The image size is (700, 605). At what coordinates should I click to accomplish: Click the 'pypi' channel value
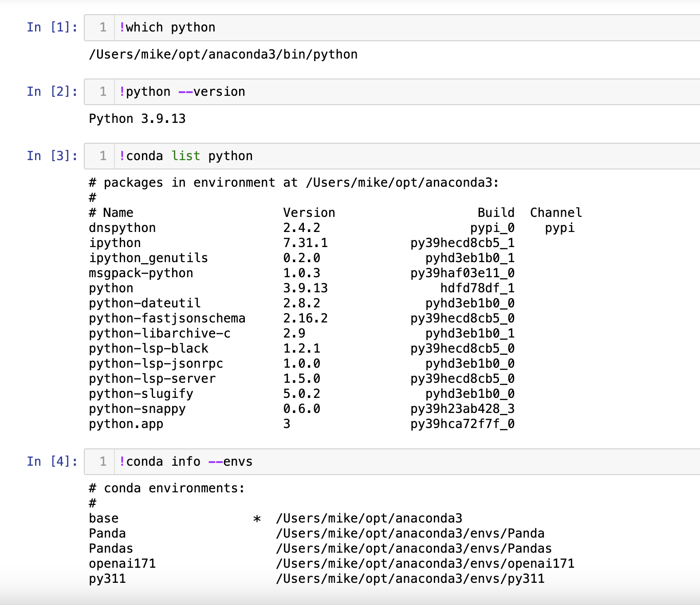coord(560,228)
